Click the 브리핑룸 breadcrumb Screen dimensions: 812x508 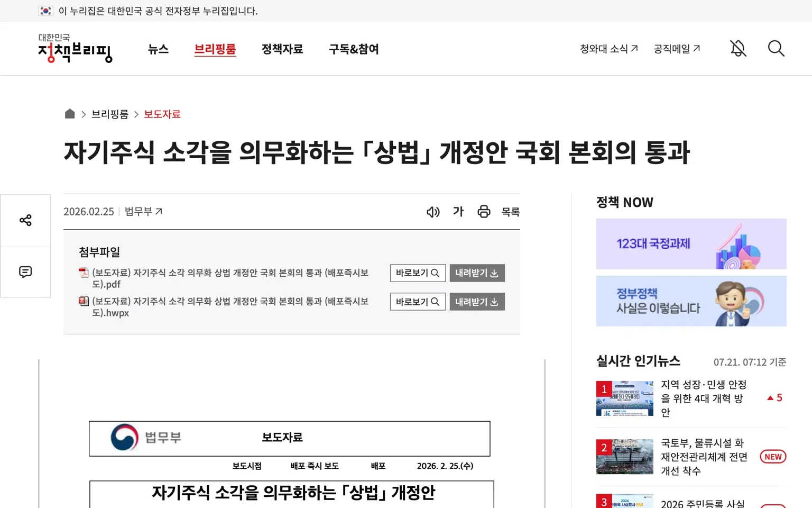coord(110,114)
